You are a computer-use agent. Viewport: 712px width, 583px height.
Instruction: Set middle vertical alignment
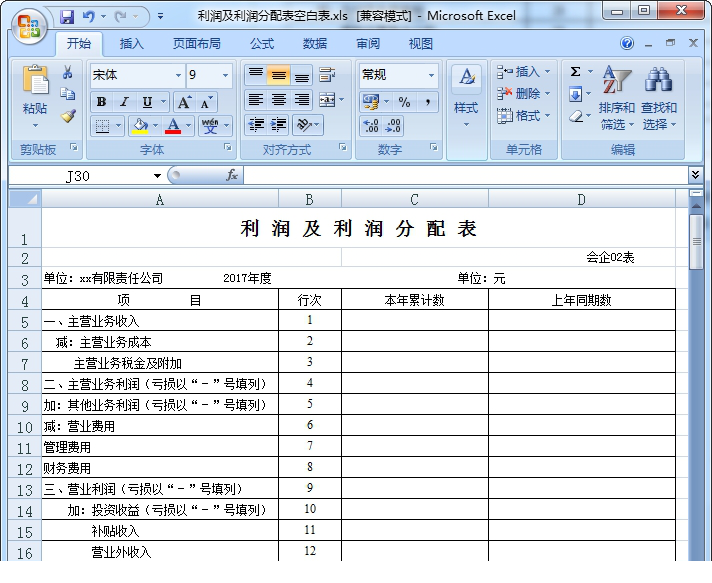(x=278, y=75)
